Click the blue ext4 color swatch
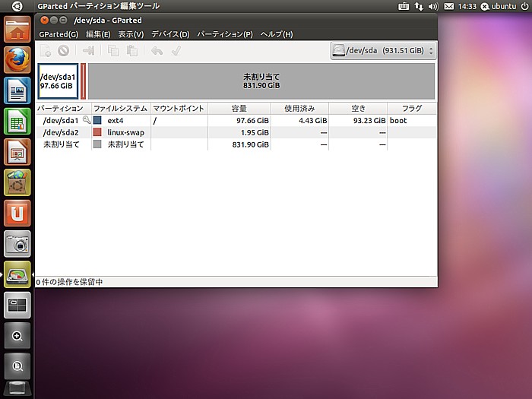This screenshot has width=532, height=399. point(97,120)
